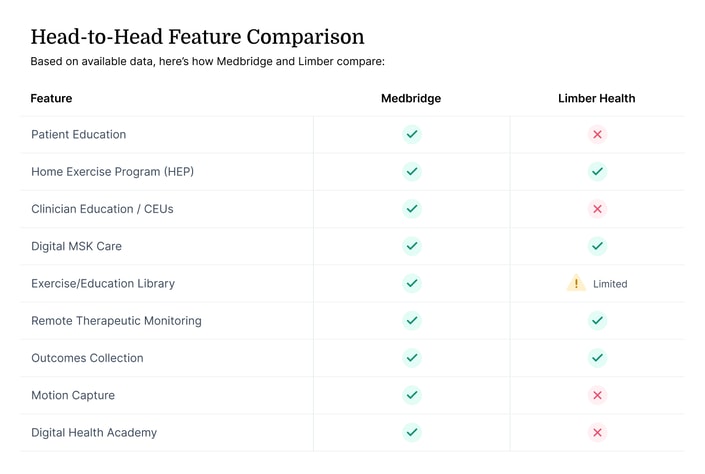The image size is (705, 474).
Task: Click Medbridge checkmark for Motion Capture
Action: point(411,395)
